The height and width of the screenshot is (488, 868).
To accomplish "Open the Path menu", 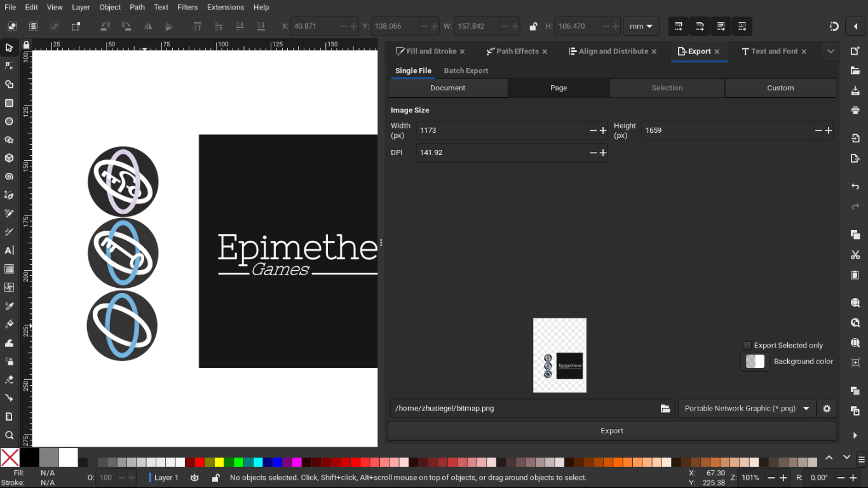I will [x=137, y=7].
